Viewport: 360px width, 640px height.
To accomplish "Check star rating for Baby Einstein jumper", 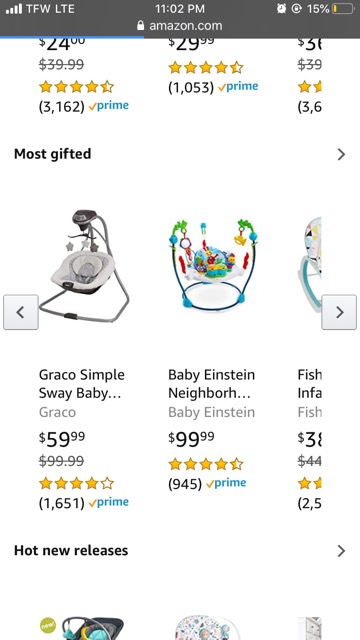I will point(206,464).
